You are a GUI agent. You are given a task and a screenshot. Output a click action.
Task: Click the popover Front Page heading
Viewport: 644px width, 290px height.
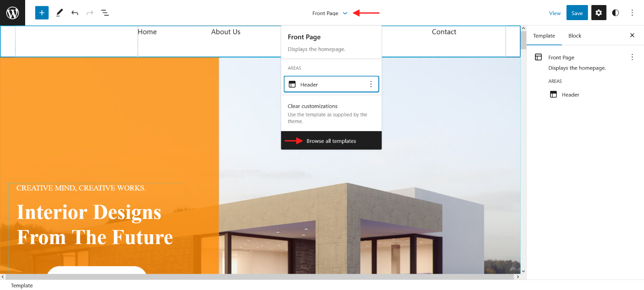[304, 37]
